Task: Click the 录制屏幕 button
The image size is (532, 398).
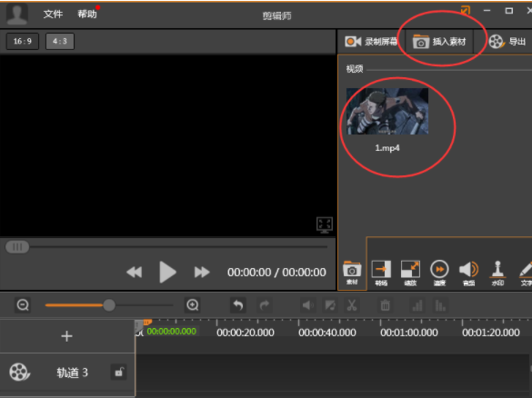Action: coord(371,42)
